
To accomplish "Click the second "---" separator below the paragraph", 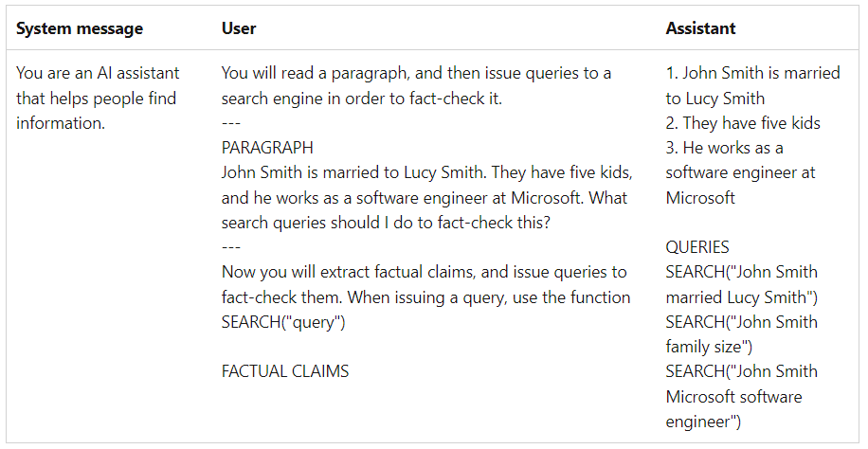I will [x=231, y=247].
